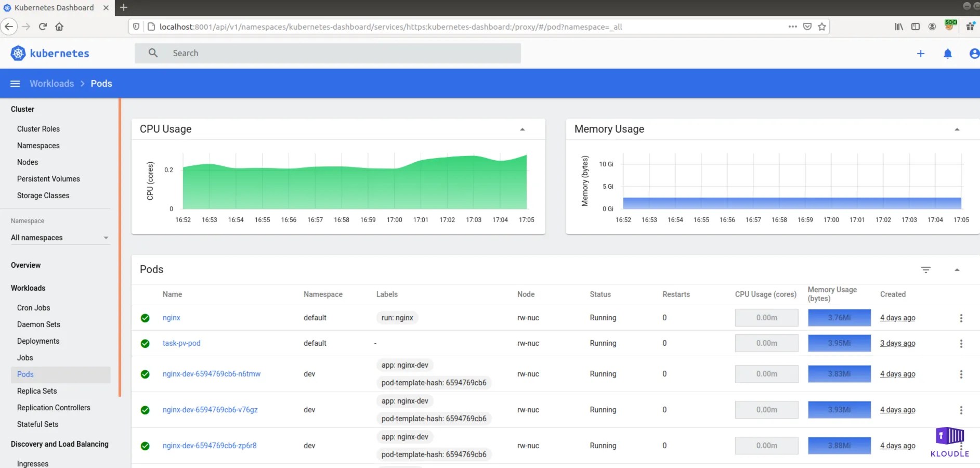Open the three-dot actions menu for nginx pod
Screen dimensions: 980x468
click(960, 318)
